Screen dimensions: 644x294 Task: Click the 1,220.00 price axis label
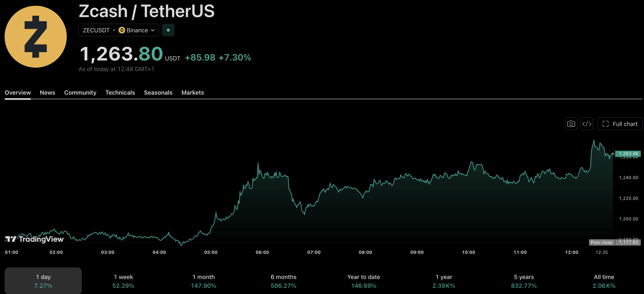(x=629, y=198)
